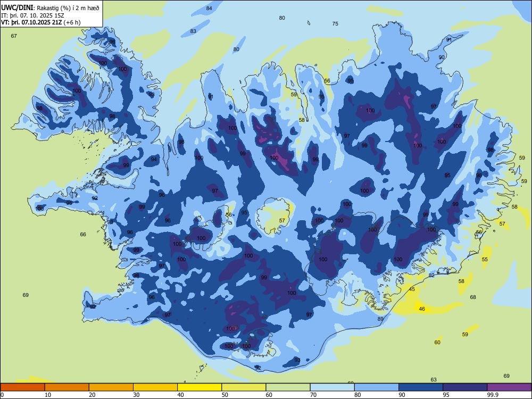Click the map value 68 over the southeastern ocean
The image size is (532, 399).
473,297
